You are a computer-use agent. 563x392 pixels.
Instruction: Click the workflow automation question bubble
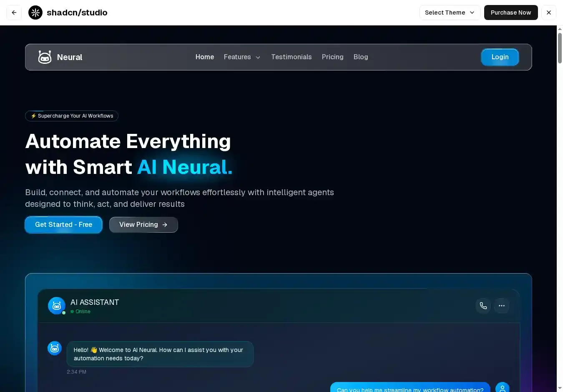coord(410,388)
